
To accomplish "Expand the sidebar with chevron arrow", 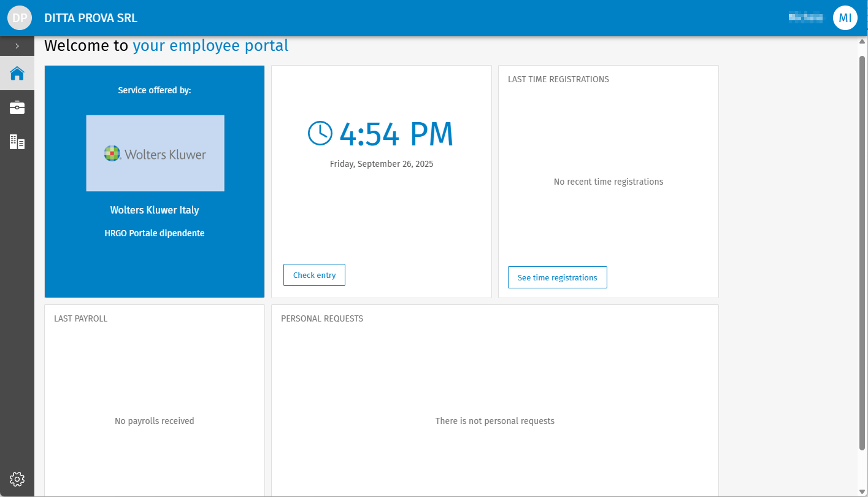I will [17, 46].
